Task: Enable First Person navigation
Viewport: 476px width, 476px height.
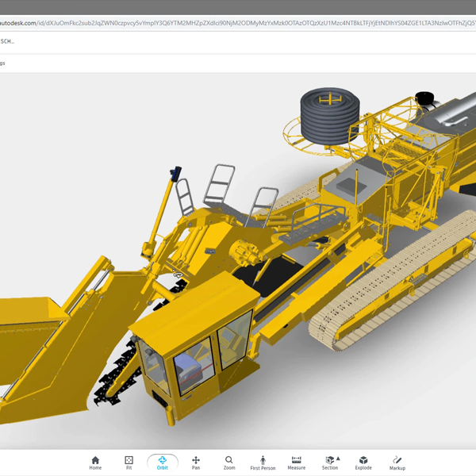Action: 263,463
